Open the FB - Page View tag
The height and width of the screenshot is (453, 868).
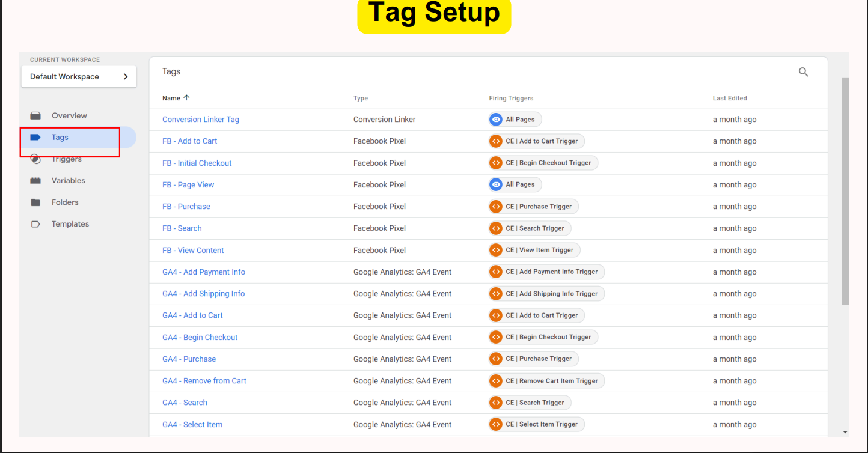[x=188, y=184]
